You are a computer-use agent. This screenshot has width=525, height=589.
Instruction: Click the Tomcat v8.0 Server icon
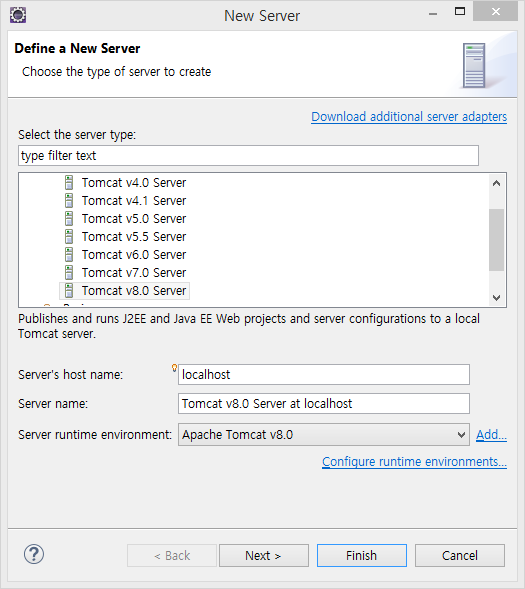coord(69,291)
